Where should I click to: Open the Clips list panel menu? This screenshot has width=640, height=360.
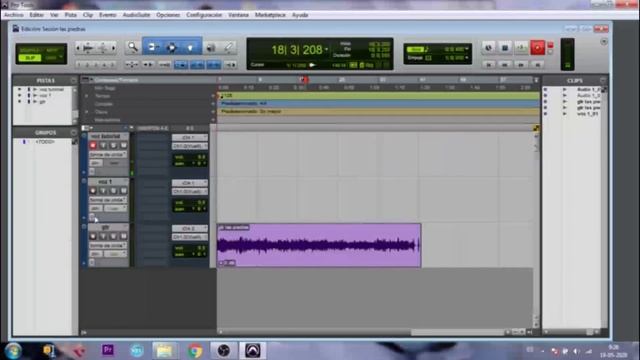tap(603, 80)
